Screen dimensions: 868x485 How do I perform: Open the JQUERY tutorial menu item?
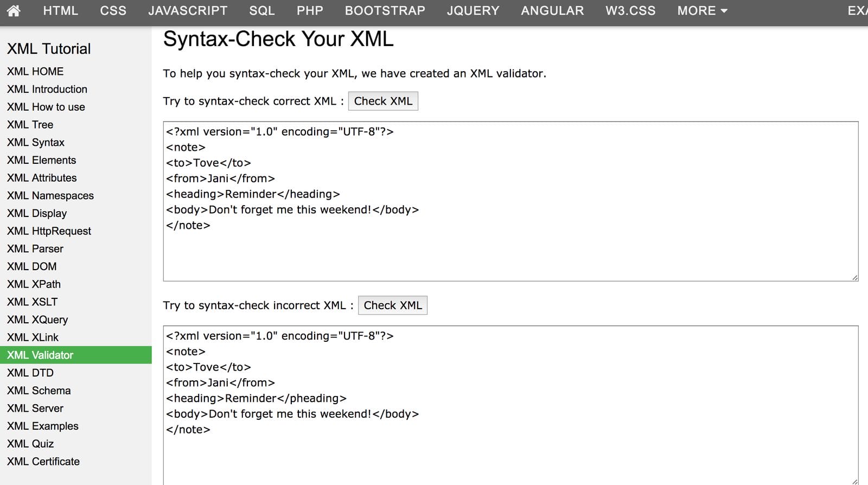[x=473, y=11]
